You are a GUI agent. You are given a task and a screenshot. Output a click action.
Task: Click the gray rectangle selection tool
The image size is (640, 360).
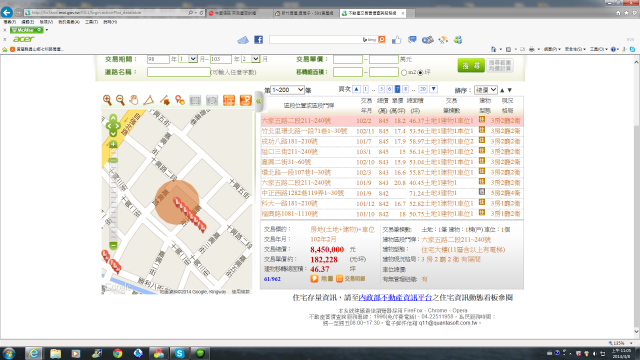pos(196,100)
